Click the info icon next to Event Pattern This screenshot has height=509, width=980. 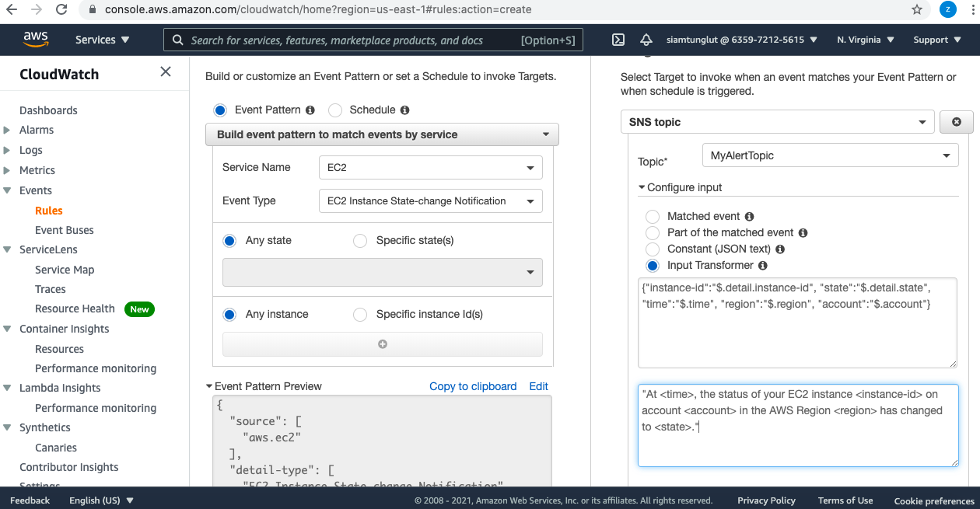point(310,110)
